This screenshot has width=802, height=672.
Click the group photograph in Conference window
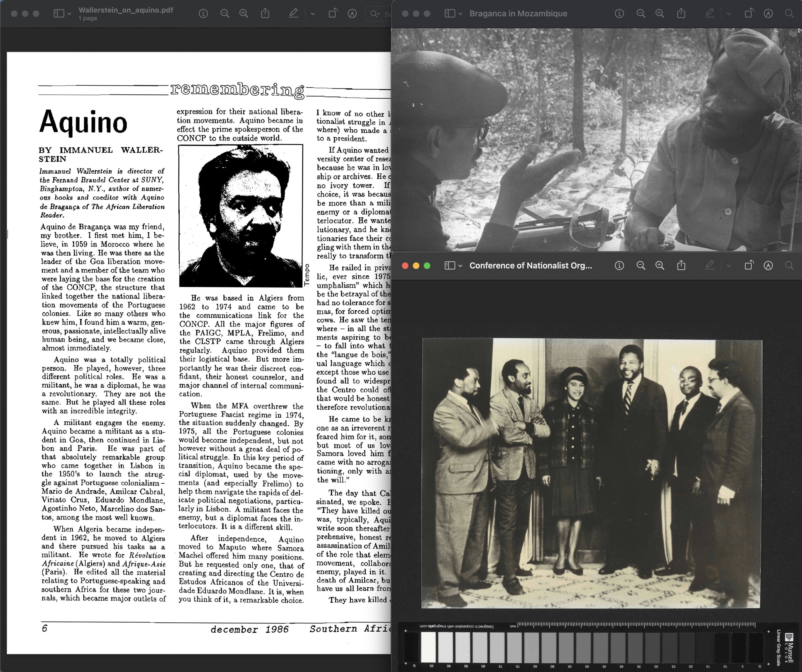point(591,473)
